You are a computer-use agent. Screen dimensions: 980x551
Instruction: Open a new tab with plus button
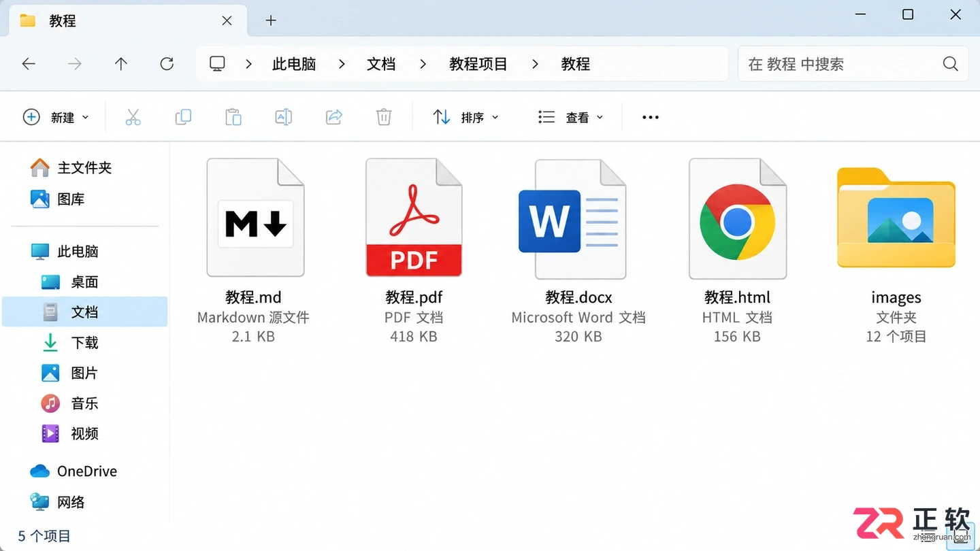click(271, 20)
